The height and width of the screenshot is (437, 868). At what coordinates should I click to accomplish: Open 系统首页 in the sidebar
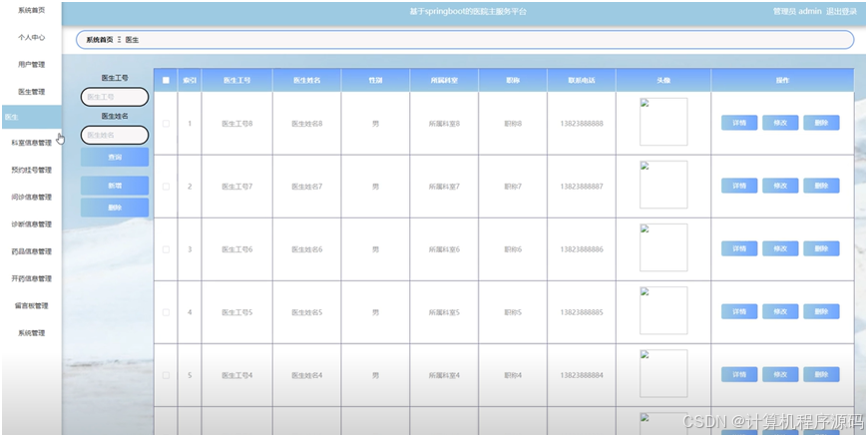[x=31, y=11]
